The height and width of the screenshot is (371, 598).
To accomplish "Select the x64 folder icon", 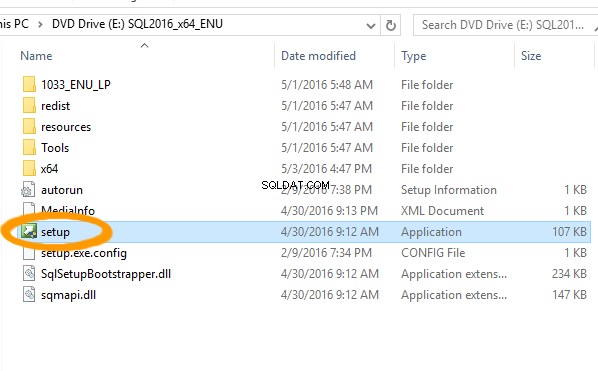I will click(x=29, y=168).
